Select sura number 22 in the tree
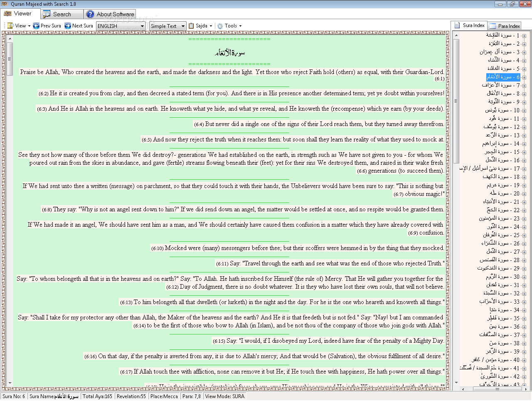532x401 pixels. pyautogui.click(x=503, y=210)
